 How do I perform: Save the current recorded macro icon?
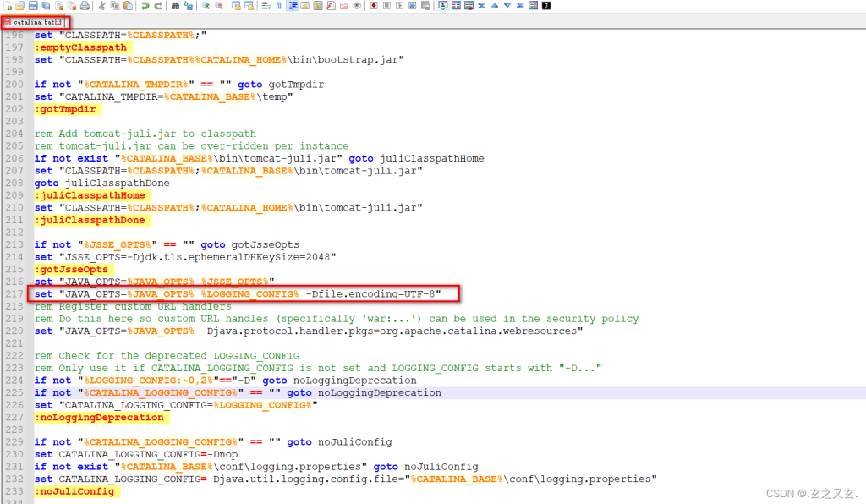[x=426, y=6]
